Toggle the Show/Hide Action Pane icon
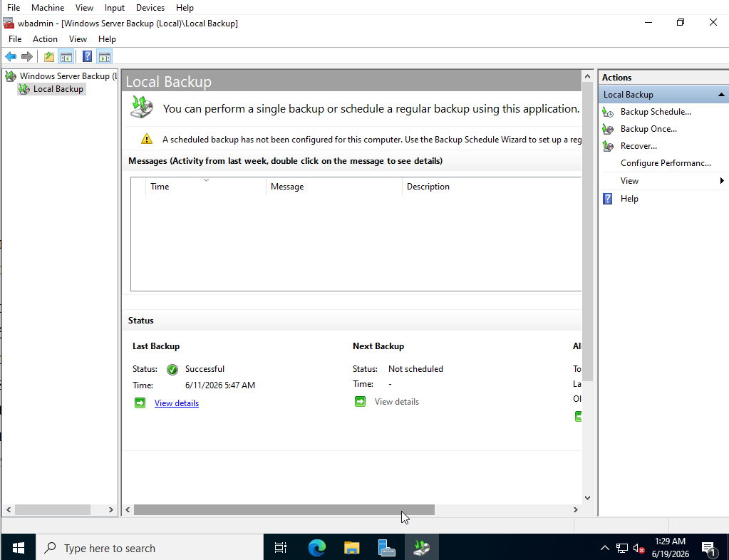The image size is (729, 560). 105,57
